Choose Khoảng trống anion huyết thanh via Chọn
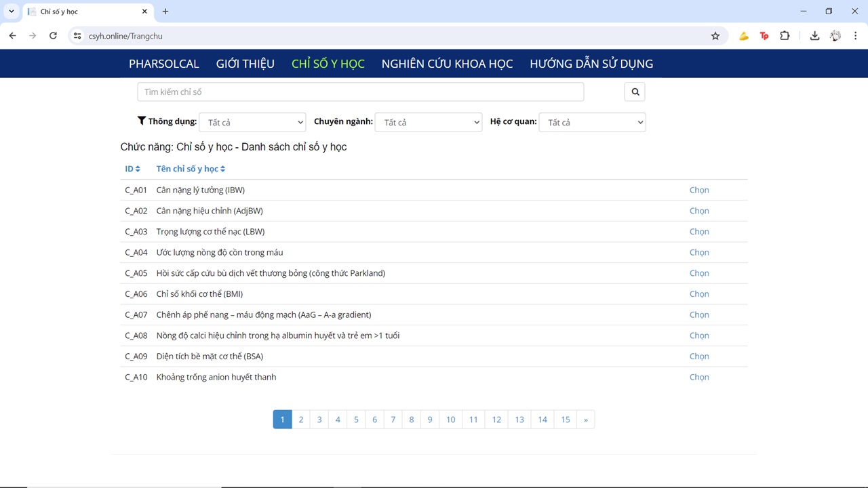 pos(699,377)
